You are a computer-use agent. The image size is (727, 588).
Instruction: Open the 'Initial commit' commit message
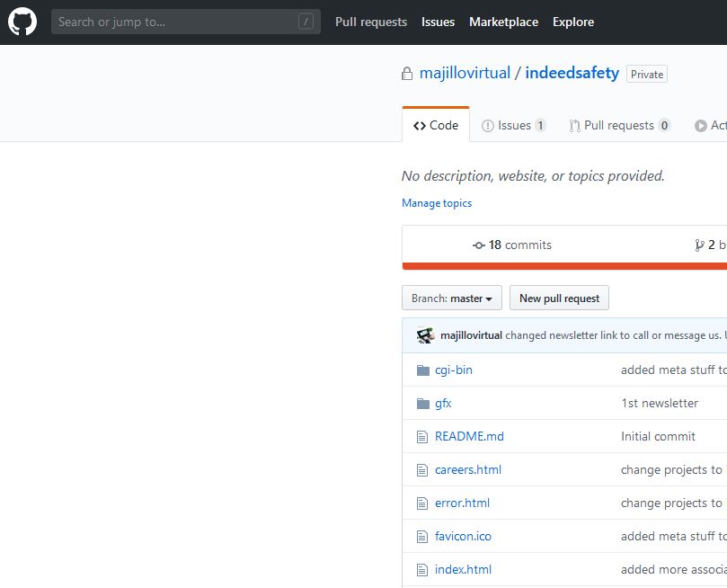pos(658,436)
